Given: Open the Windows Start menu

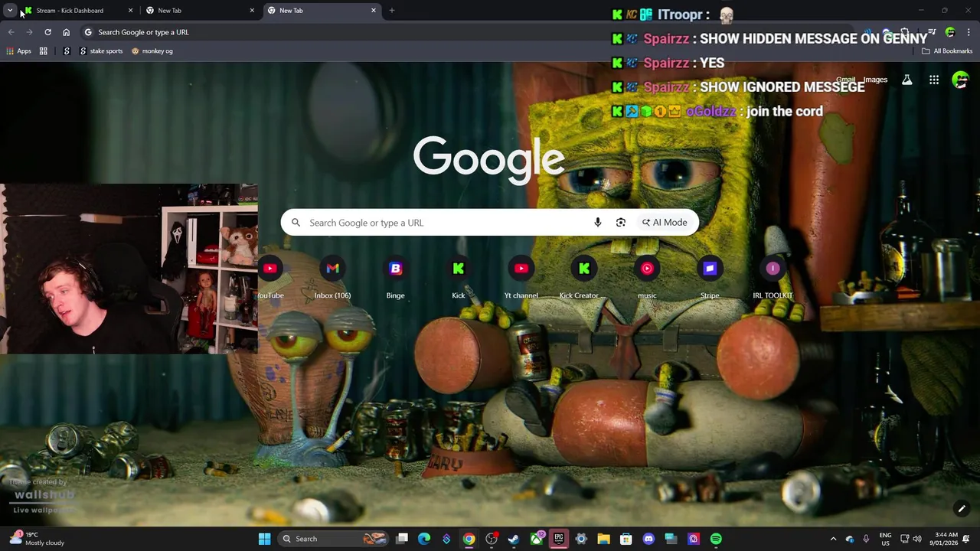Looking at the screenshot, I should (x=264, y=539).
